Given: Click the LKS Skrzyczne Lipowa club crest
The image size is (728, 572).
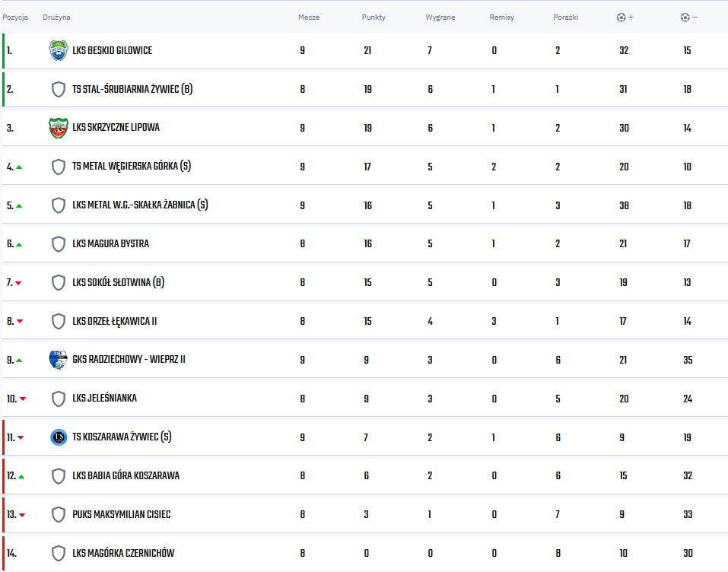Looking at the screenshot, I should [59, 128].
